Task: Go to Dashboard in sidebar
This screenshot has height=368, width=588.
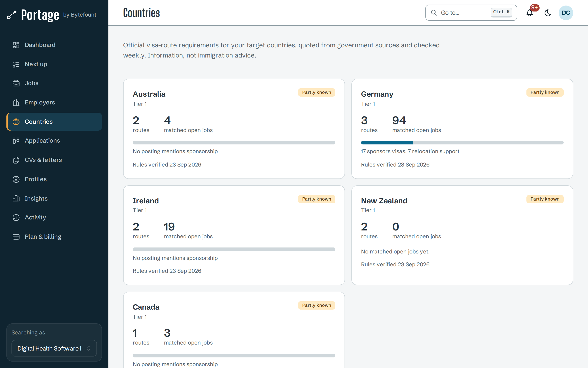Action: pyautogui.click(x=54, y=45)
